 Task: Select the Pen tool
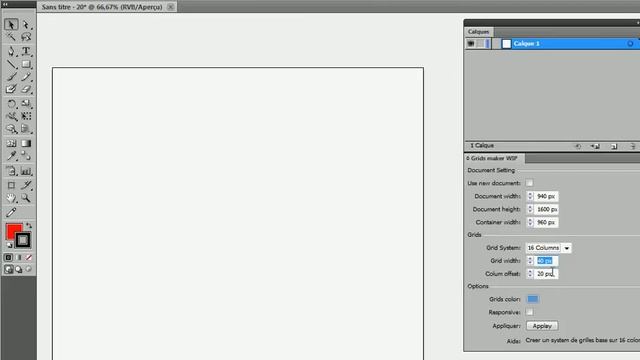11,51
